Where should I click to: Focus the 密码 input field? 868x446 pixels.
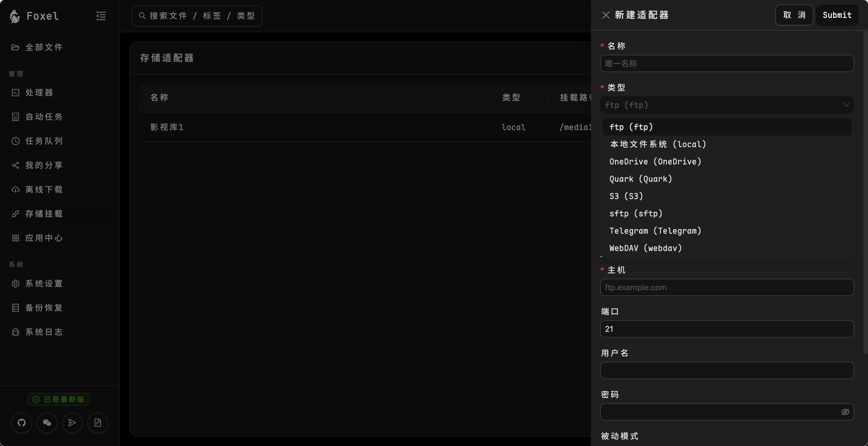(x=727, y=412)
